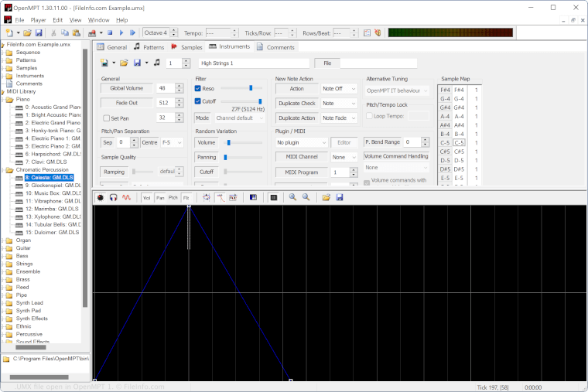Open the No plugin dropdown
This screenshot has height=392, width=588.
(x=301, y=143)
